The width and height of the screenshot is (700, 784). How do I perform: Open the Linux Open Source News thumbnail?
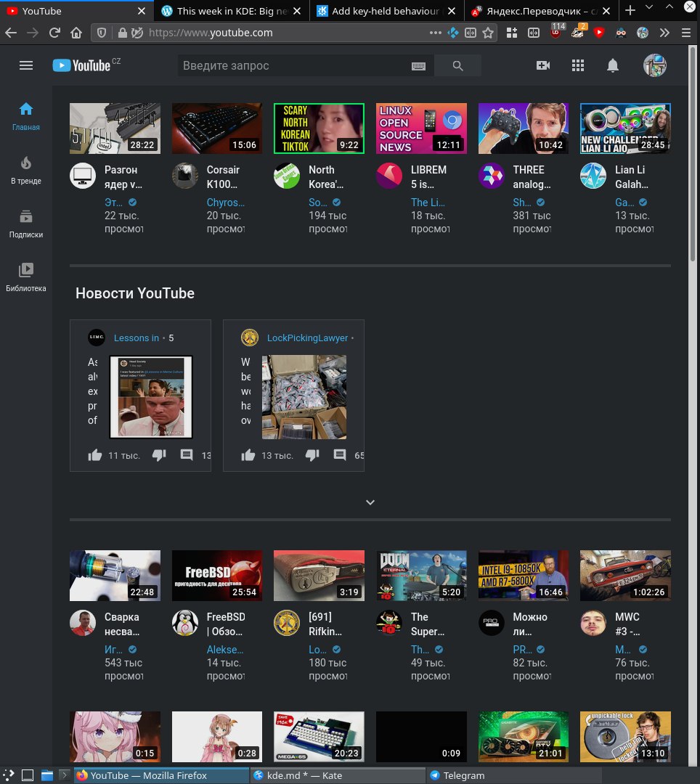tap(421, 128)
